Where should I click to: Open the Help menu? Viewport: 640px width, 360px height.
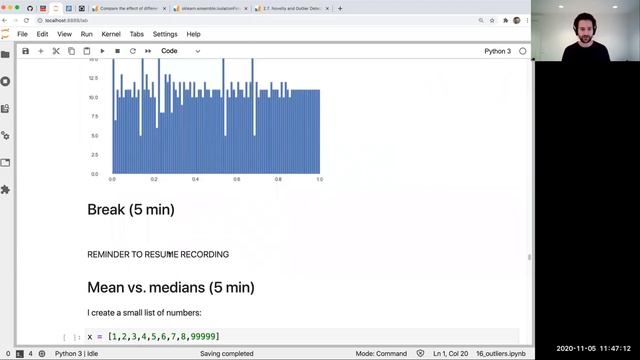coord(193,34)
